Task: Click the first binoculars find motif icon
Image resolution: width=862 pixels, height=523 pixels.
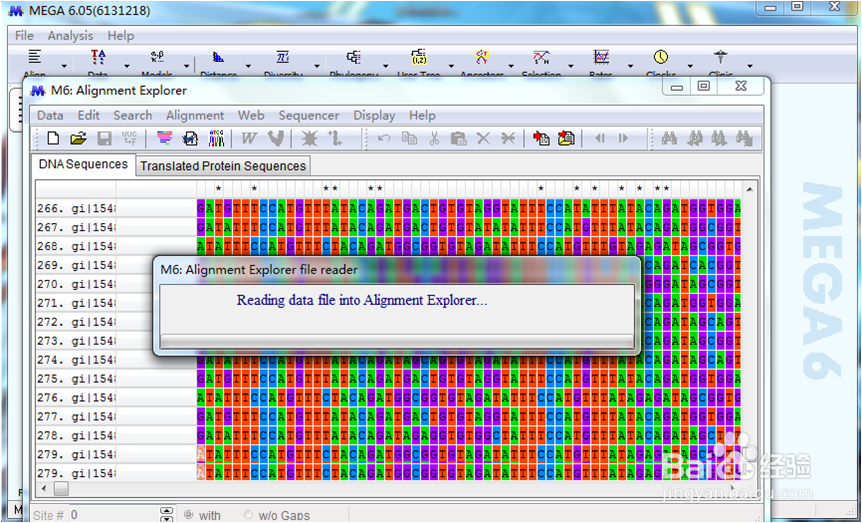Action: [669, 139]
